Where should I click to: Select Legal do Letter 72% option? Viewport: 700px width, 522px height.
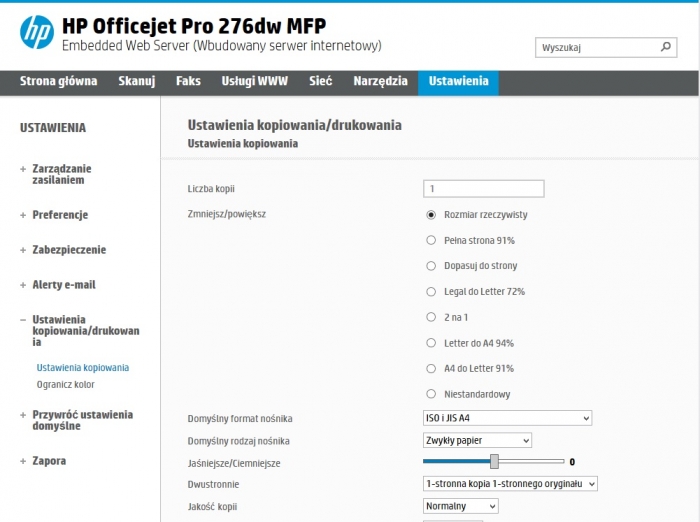[x=431, y=292]
